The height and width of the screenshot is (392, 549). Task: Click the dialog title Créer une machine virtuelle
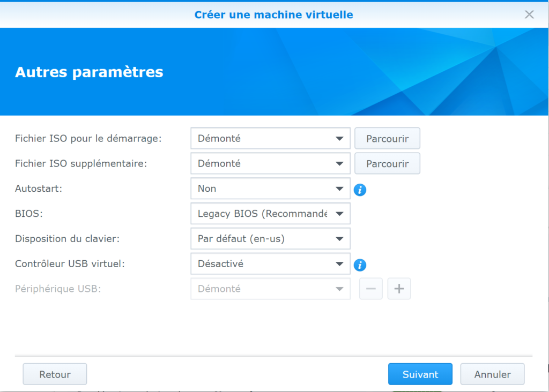[x=273, y=14]
